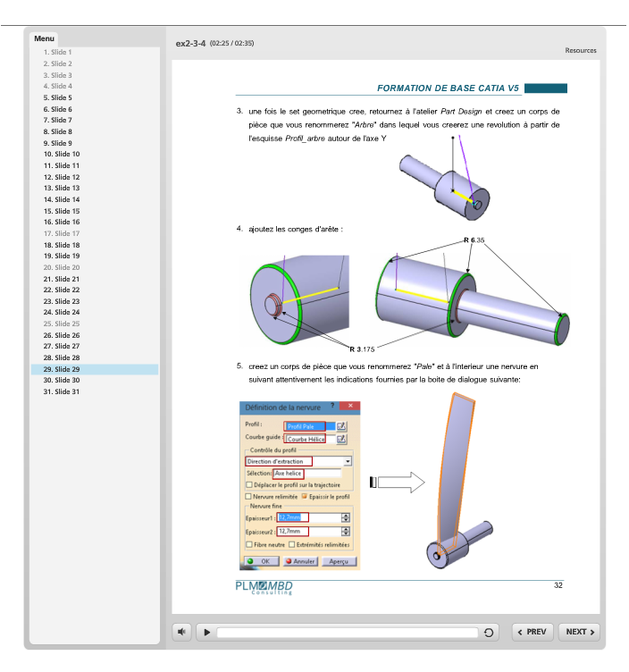The height and width of the screenshot is (672, 629).
Task: Select the Menu tab
Action: pos(44,38)
